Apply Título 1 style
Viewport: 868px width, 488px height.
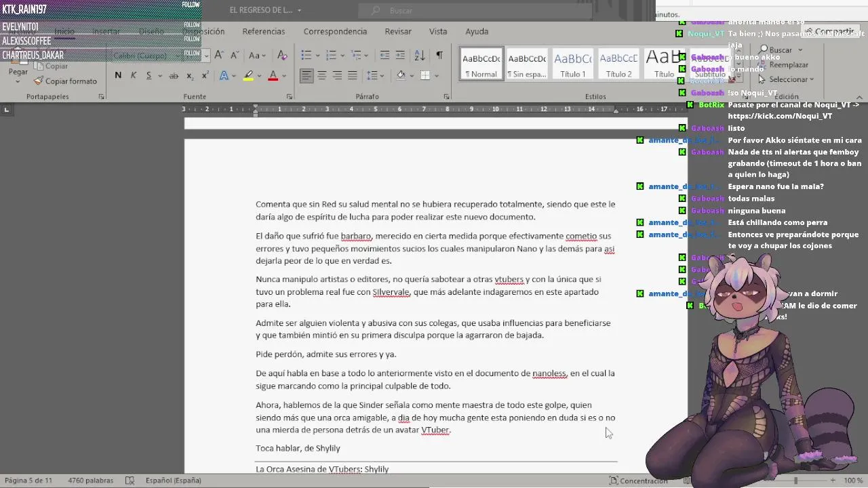pyautogui.click(x=573, y=64)
